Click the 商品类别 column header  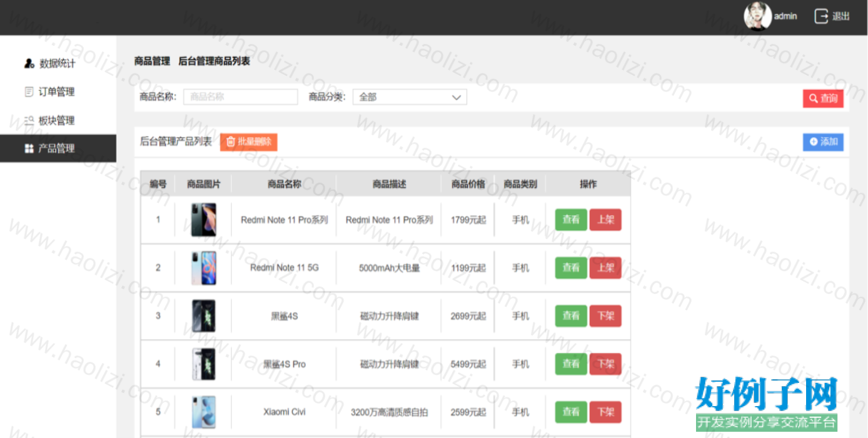coord(521,184)
